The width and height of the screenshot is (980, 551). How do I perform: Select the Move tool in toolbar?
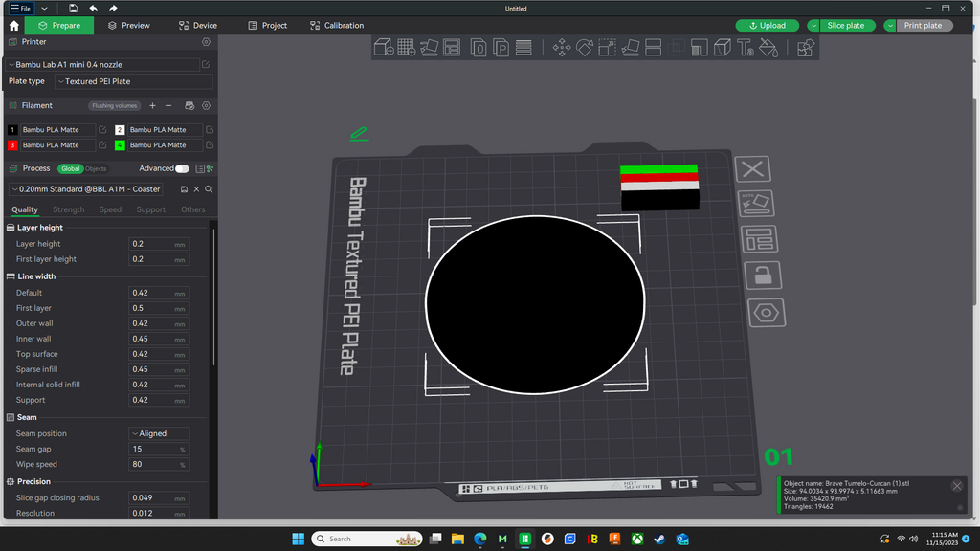tap(561, 48)
